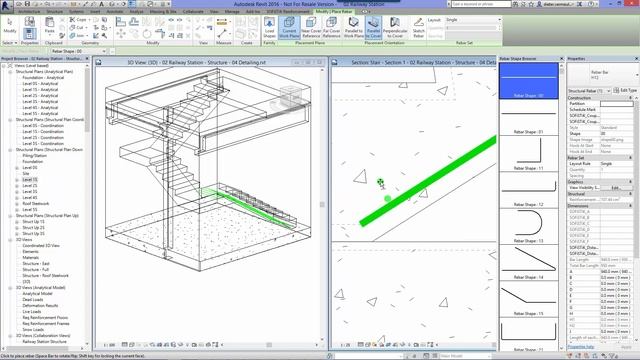Viewport: 640px width, 360px height.
Task: Select the Offset tool in Modify panel
Action: coord(134,22)
